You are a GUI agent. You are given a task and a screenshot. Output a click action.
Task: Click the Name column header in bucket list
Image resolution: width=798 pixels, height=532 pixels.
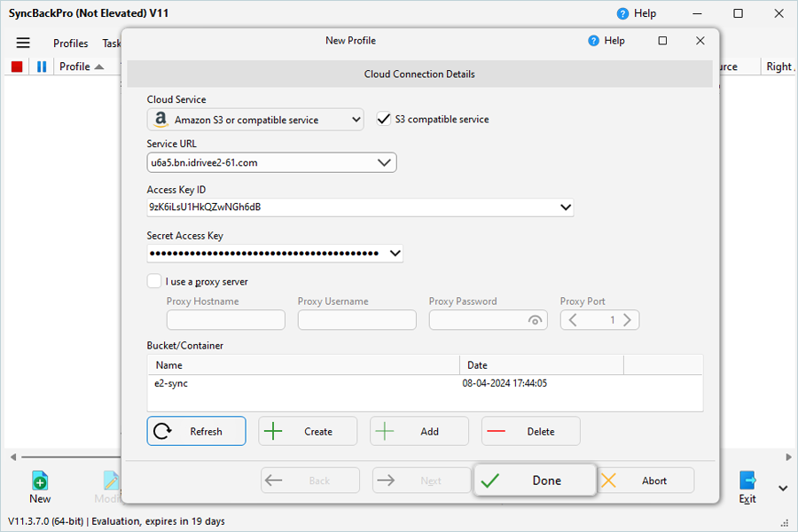coord(304,365)
